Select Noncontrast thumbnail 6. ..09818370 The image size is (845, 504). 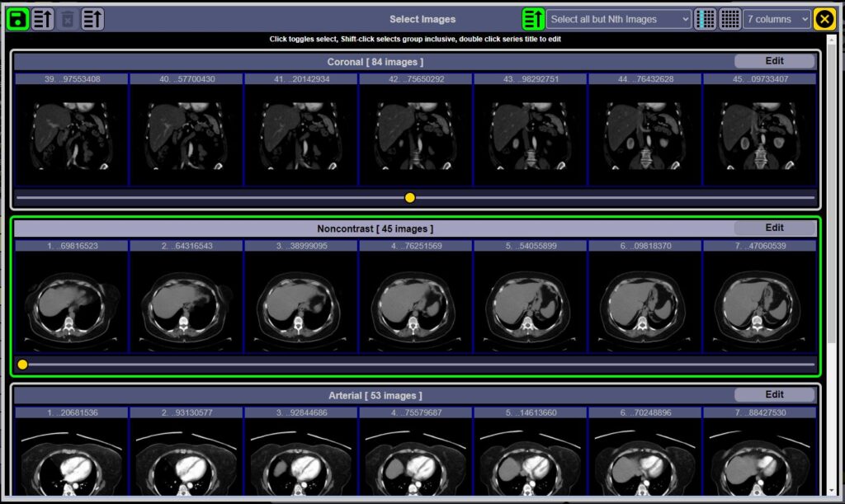pos(645,297)
